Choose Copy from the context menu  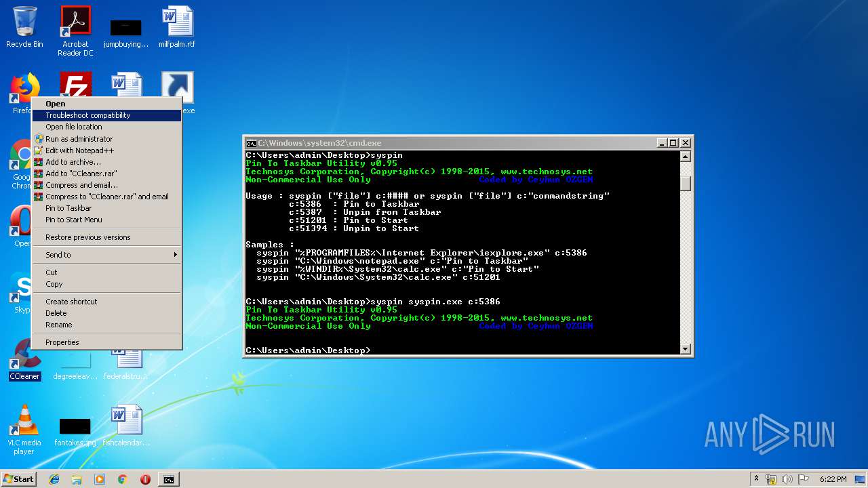tap(107, 284)
